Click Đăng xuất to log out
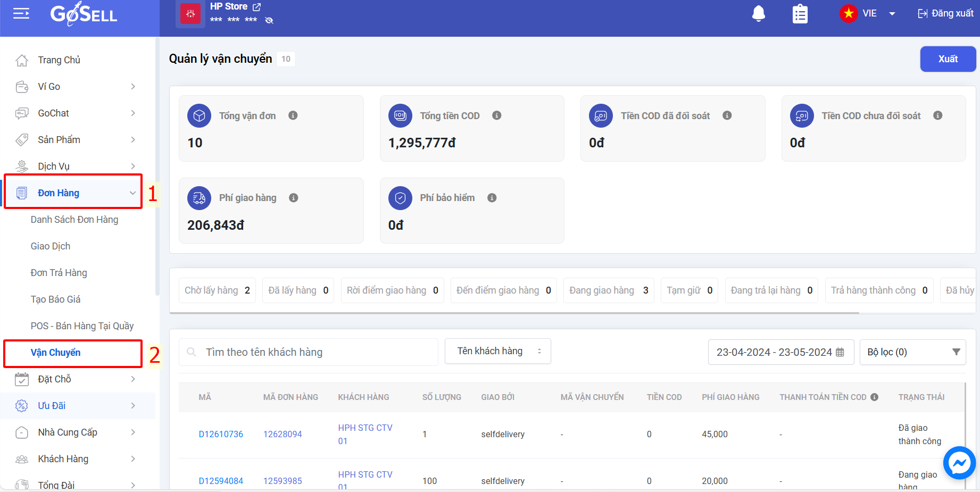Image resolution: width=980 pixels, height=492 pixels. tap(945, 13)
